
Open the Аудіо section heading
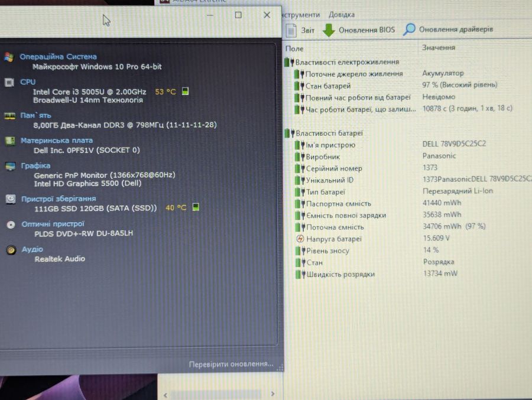click(33, 249)
